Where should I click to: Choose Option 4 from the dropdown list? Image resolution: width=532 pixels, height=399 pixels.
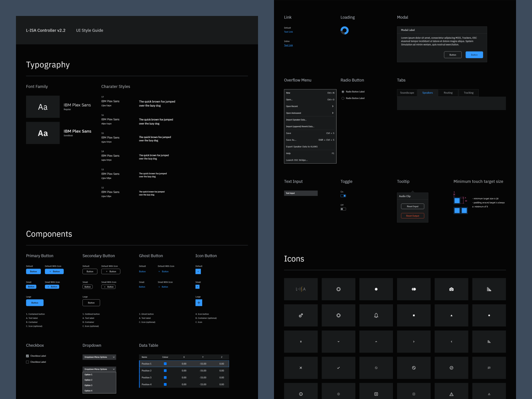tap(99, 391)
